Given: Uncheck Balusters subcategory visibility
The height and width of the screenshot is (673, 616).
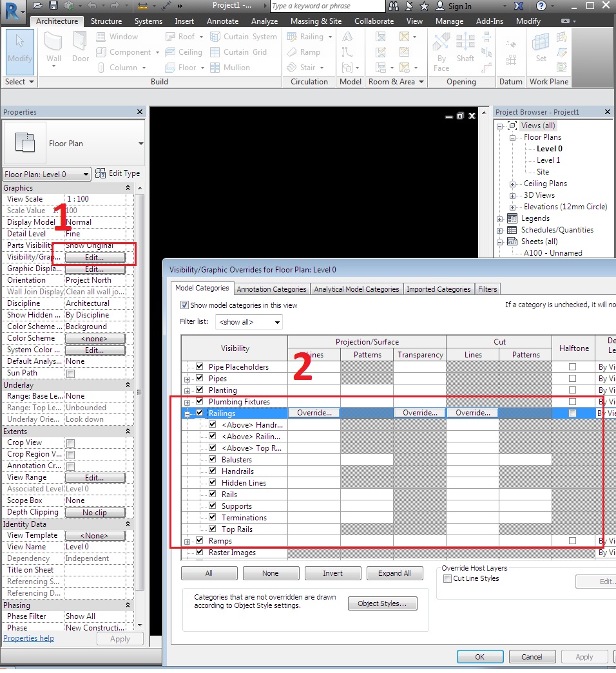Looking at the screenshot, I should click(212, 459).
